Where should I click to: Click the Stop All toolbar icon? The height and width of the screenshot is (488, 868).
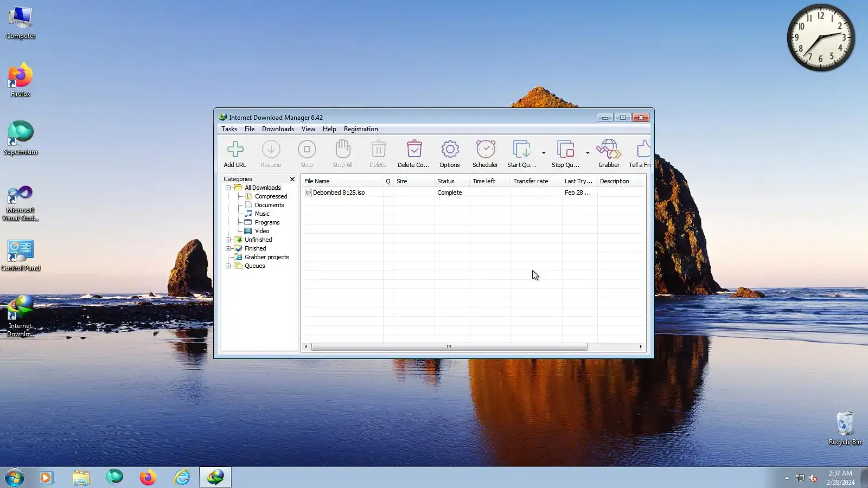[x=342, y=153]
